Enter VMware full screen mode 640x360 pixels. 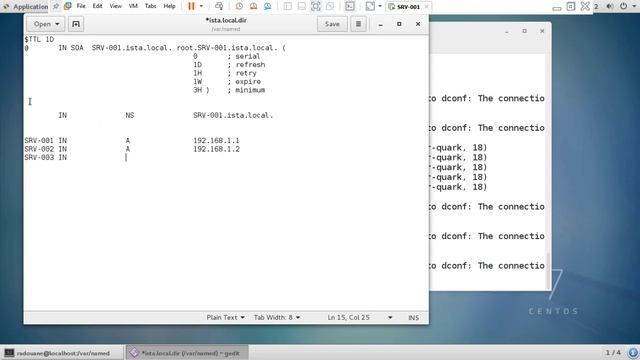[x=316, y=6]
